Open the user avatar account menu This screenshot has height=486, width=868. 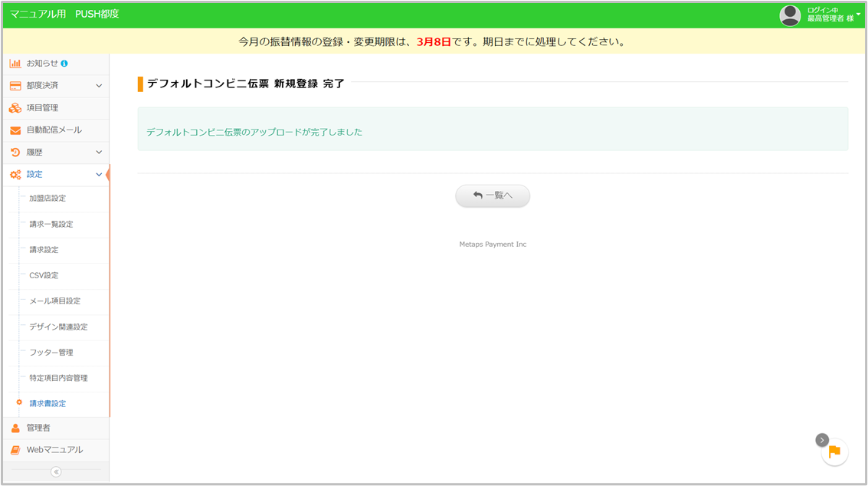pos(790,15)
